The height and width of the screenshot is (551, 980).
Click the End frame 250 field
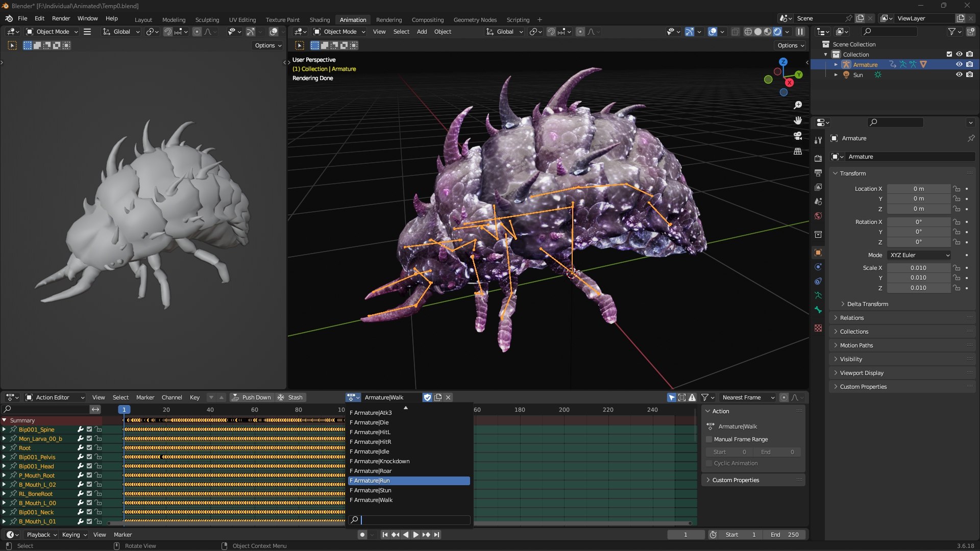point(785,535)
